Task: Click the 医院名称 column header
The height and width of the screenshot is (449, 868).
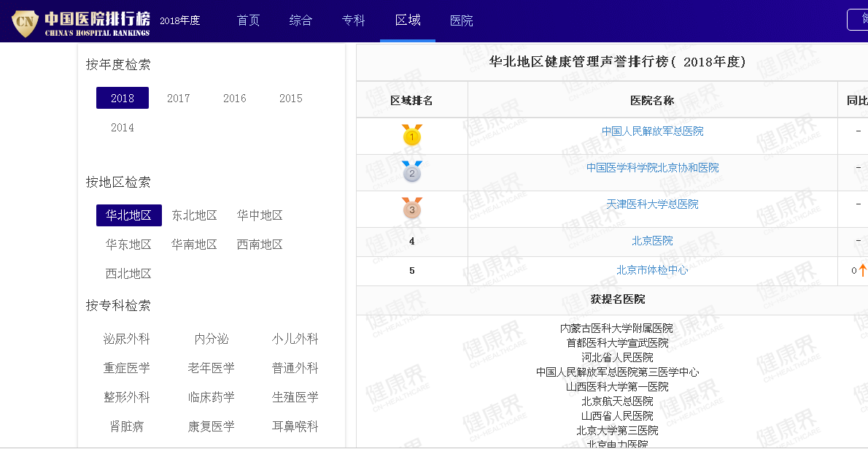Action: (653, 100)
